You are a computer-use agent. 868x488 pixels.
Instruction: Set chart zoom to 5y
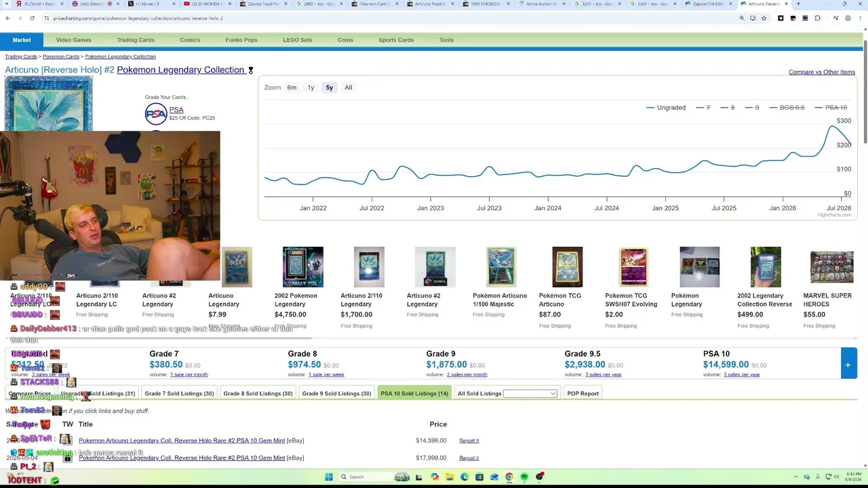(329, 87)
